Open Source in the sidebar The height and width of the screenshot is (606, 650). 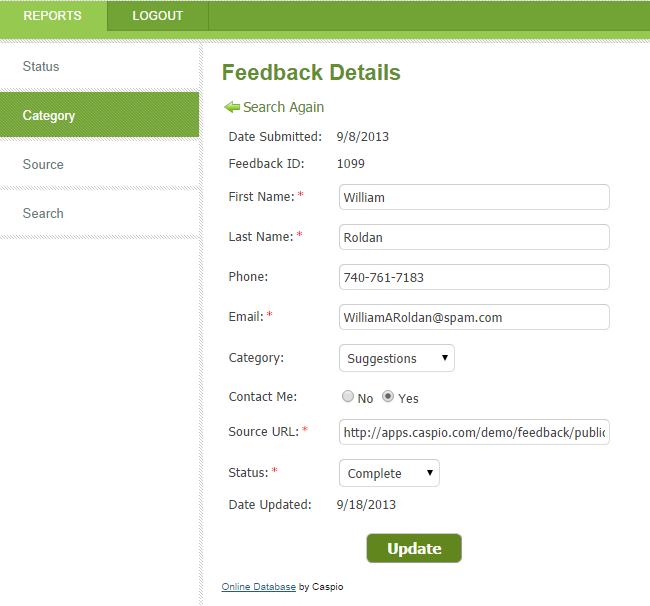(x=43, y=165)
